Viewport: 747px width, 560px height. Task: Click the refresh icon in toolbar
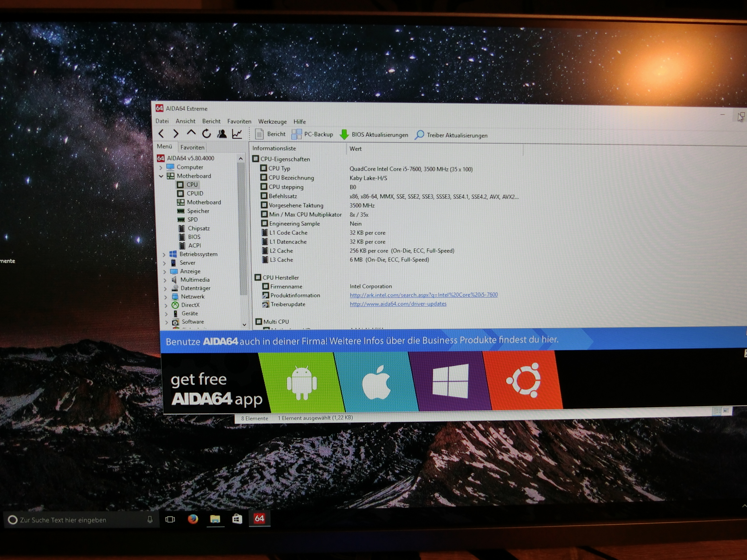pos(206,134)
